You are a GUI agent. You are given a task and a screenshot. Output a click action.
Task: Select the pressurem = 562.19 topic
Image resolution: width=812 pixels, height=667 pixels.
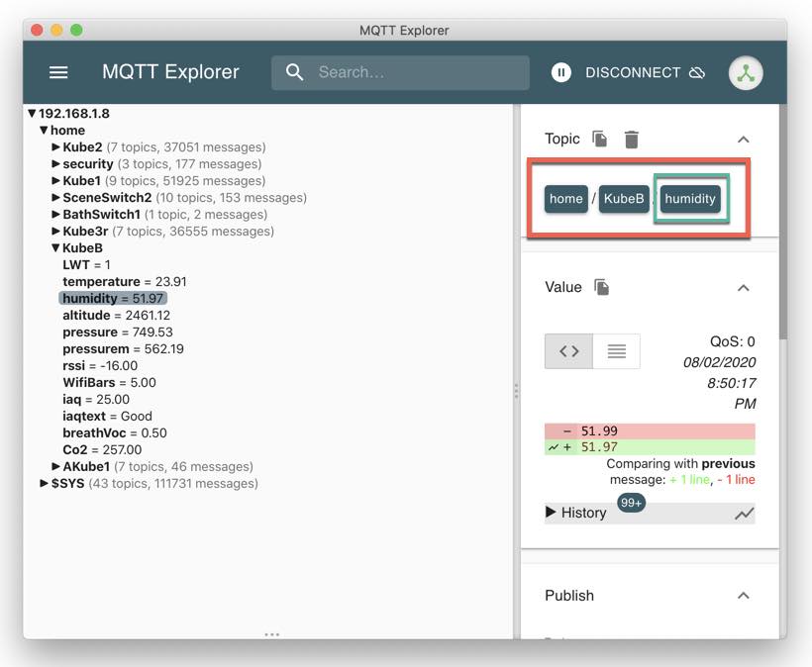pos(123,348)
